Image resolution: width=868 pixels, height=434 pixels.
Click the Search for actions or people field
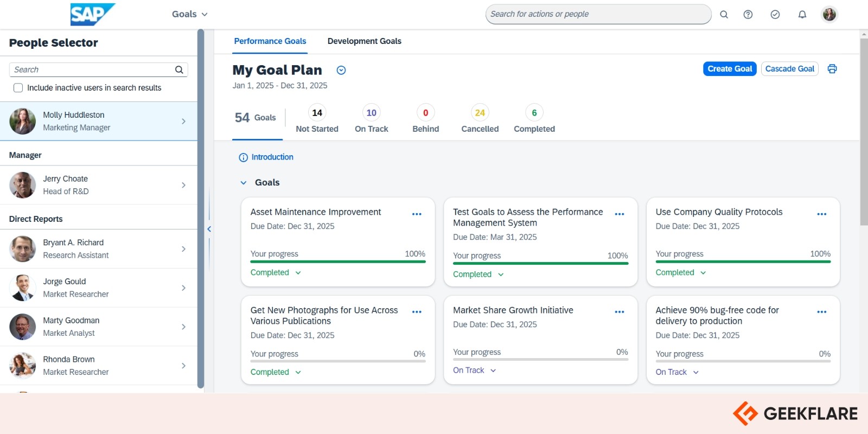(598, 14)
